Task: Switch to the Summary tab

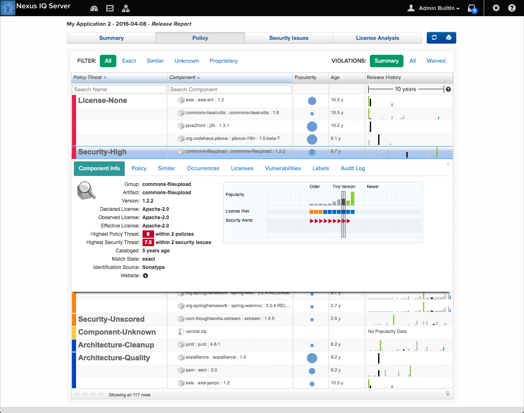Action: [111, 38]
